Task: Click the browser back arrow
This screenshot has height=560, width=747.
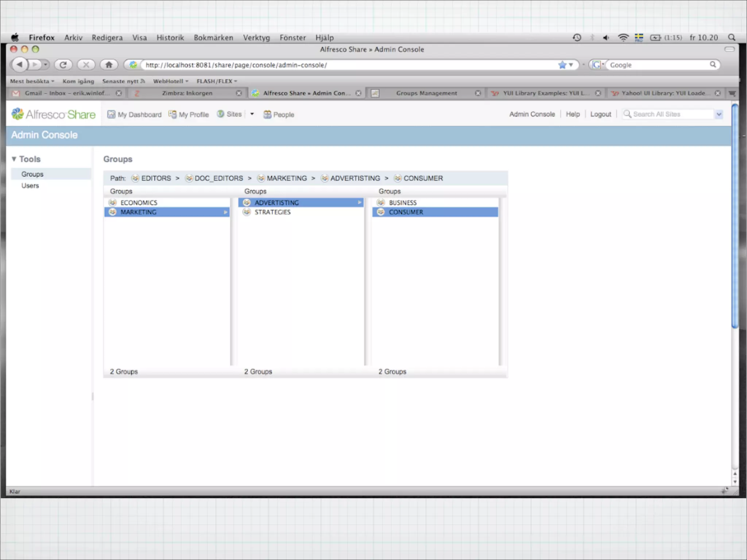Action: click(19, 65)
